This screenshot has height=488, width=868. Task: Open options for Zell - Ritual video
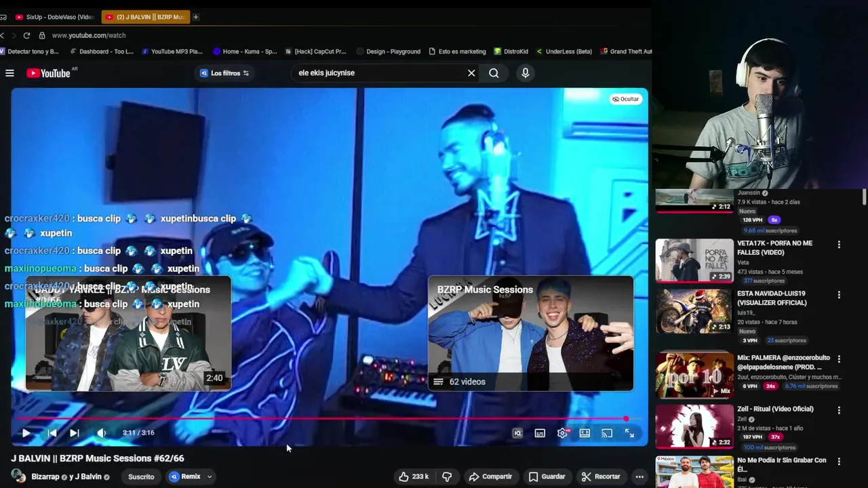(x=839, y=410)
